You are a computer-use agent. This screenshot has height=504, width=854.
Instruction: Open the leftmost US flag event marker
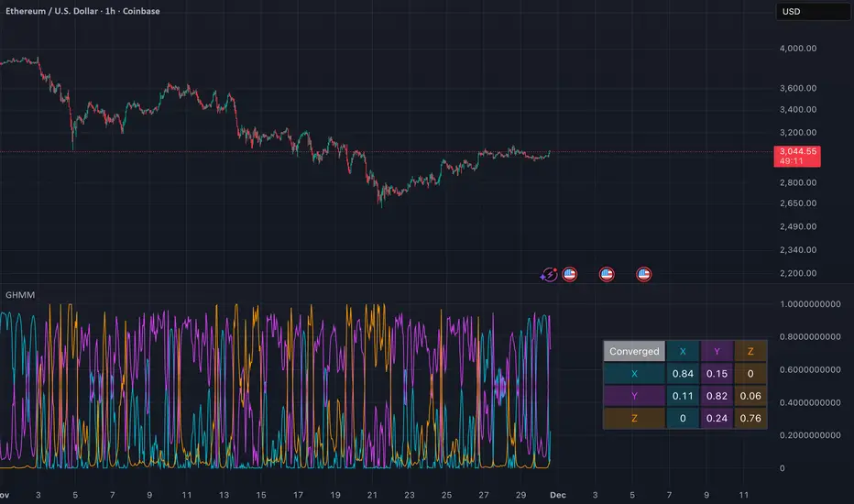pos(569,273)
